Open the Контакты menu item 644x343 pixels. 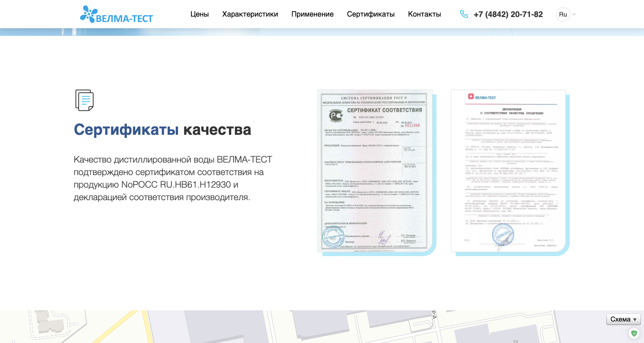click(x=424, y=14)
